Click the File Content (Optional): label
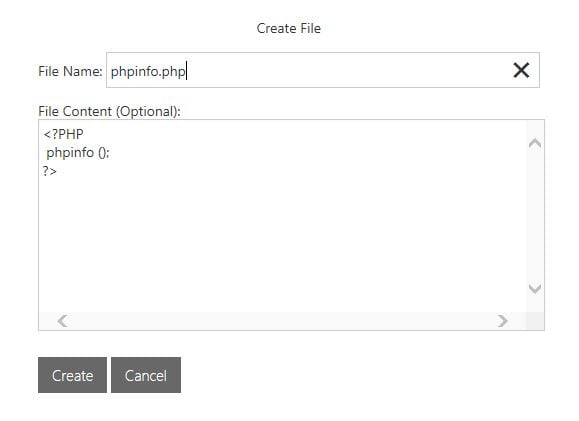The height and width of the screenshot is (421, 579). pos(109,111)
